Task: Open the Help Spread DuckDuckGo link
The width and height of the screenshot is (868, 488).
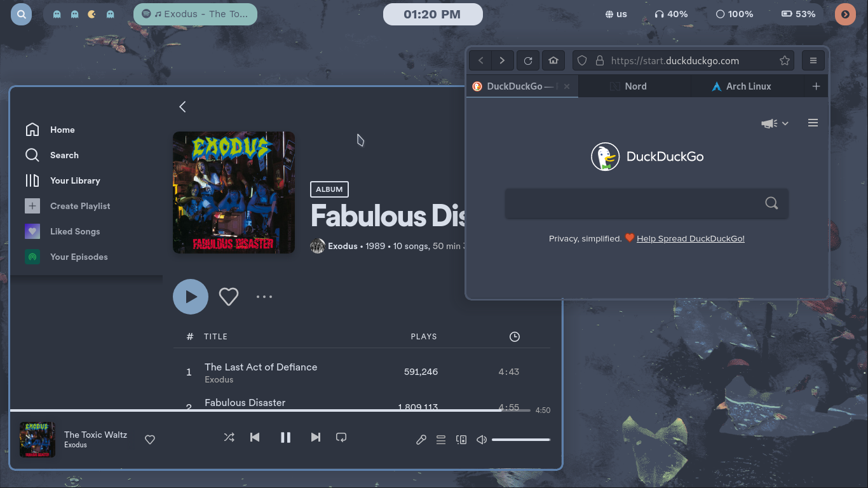Action: pyautogui.click(x=691, y=239)
